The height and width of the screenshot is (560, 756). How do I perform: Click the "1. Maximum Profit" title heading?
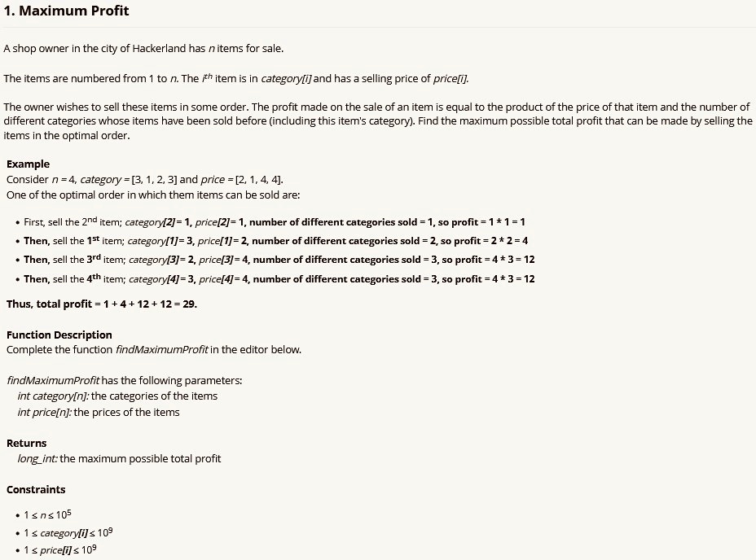coord(67,12)
